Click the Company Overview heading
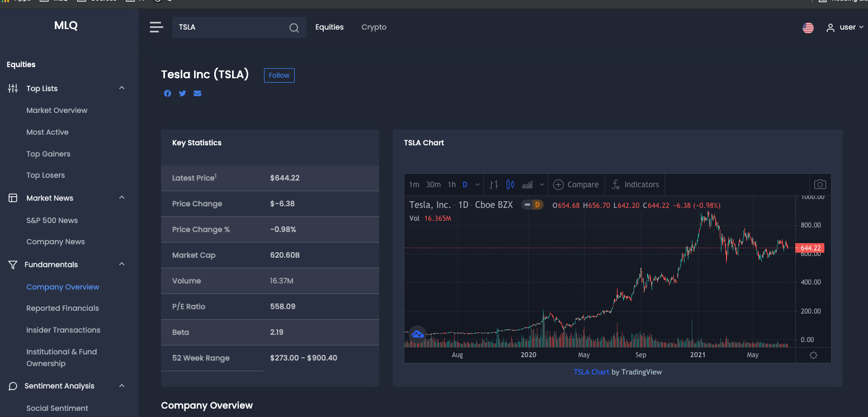The width and height of the screenshot is (868, 417). click(207, 405)
